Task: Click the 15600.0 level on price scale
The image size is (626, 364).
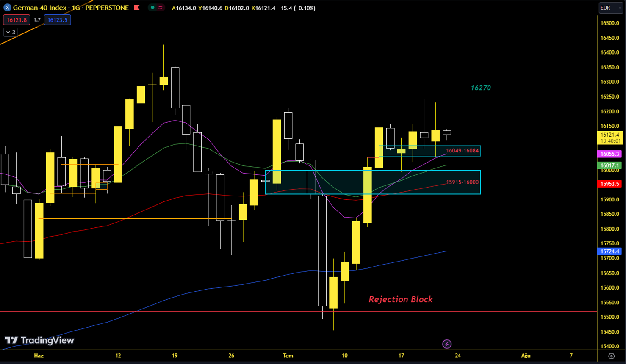Action: (x=610, y=288)
